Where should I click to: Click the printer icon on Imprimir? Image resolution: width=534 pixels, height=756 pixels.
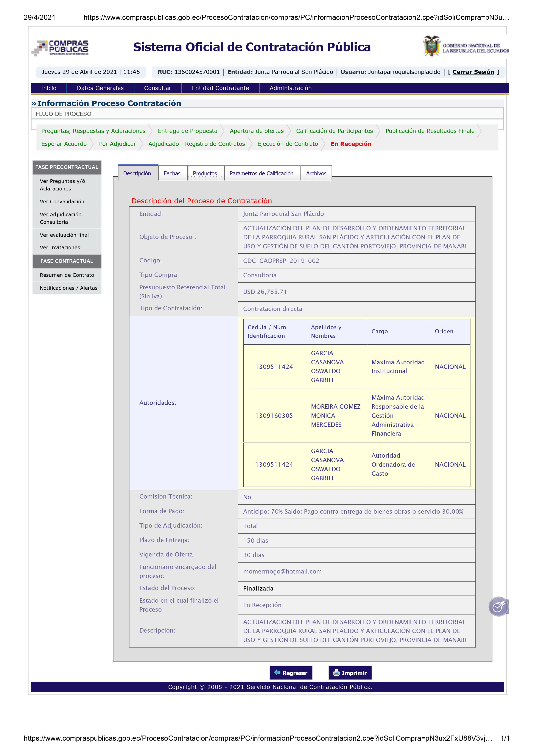[x=336, y=672]
